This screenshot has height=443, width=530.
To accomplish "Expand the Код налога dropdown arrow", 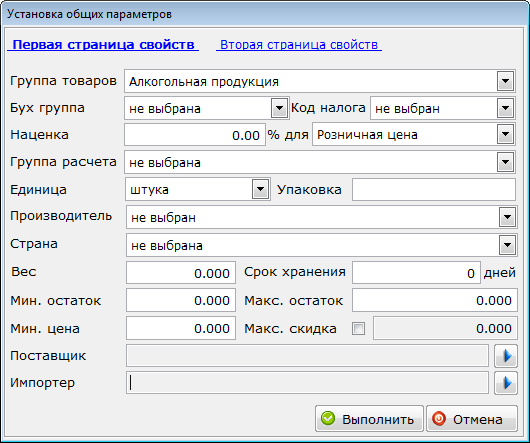I will click(x=505, y=108).
